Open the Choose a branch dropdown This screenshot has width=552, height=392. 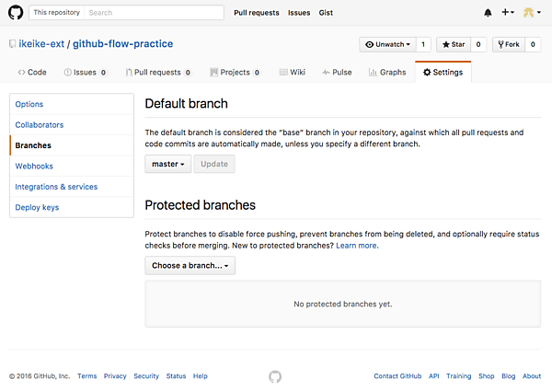190,266
